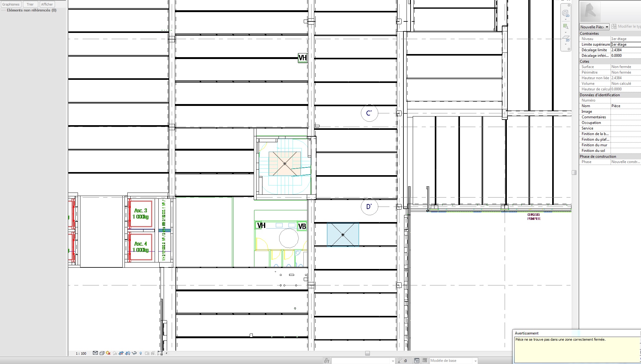The width and height of the screenshot is (641, 364).
Task: Expand the Nouvelle Pièce type selector dropdown
Action: click(607, 27)
